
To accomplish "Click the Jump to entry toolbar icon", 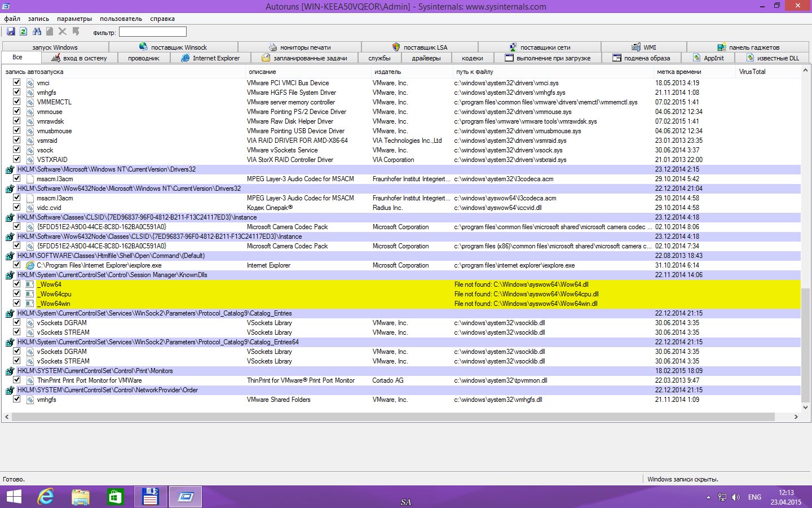I will click(x=76, y=32).
